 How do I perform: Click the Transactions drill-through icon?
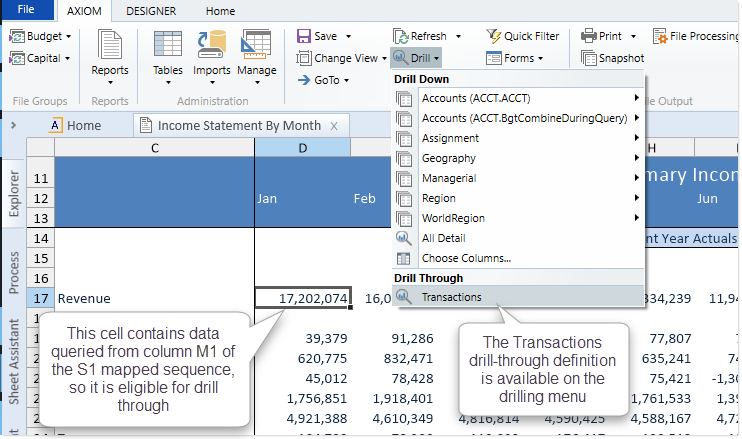tap(403, 297)
